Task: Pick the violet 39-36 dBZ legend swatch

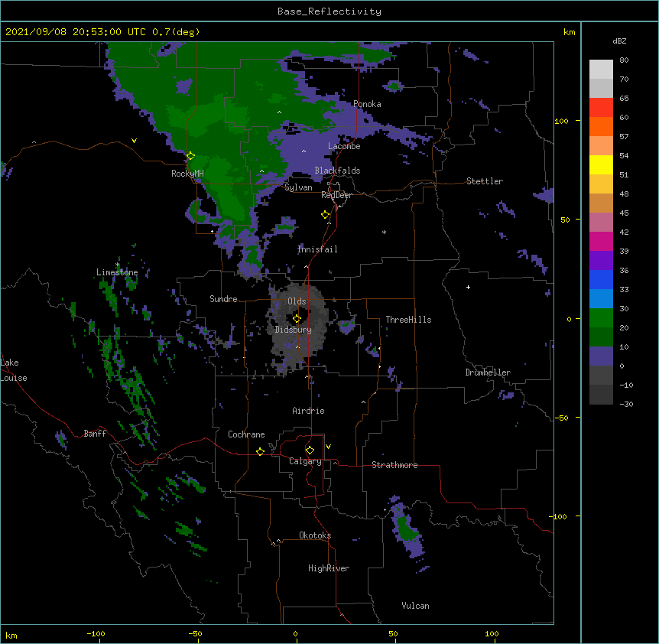Action: click(601, 261)
